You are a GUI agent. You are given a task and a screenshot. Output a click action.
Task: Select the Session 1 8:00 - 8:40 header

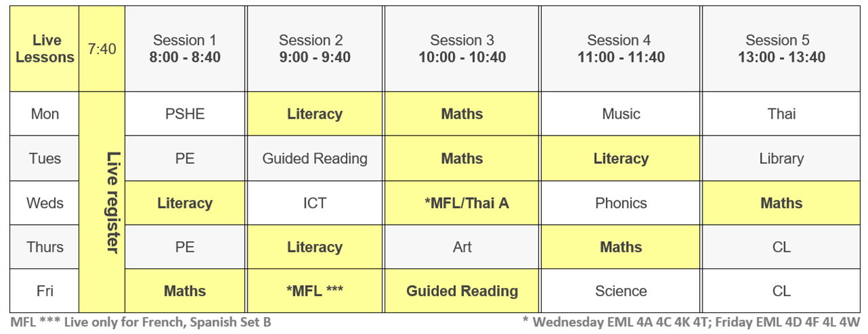point(185,49)
